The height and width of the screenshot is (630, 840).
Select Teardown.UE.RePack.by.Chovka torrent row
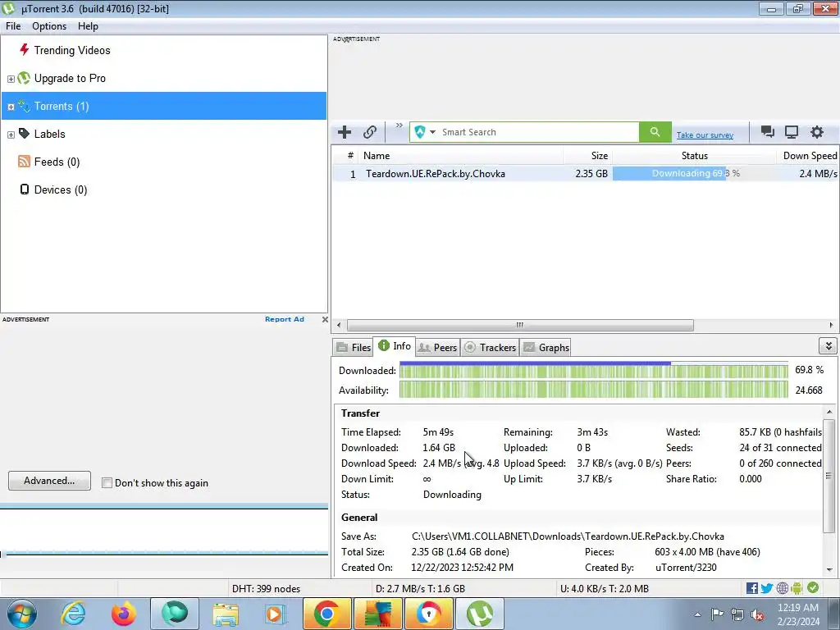point(584,174)
